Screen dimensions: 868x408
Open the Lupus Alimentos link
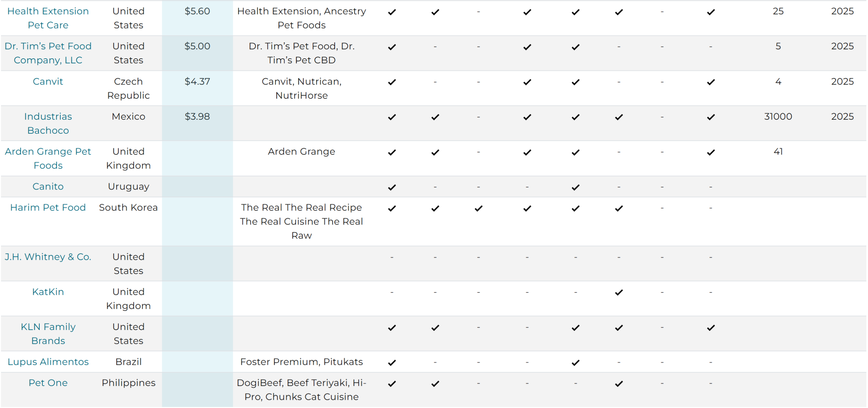[x=48, y=362]
